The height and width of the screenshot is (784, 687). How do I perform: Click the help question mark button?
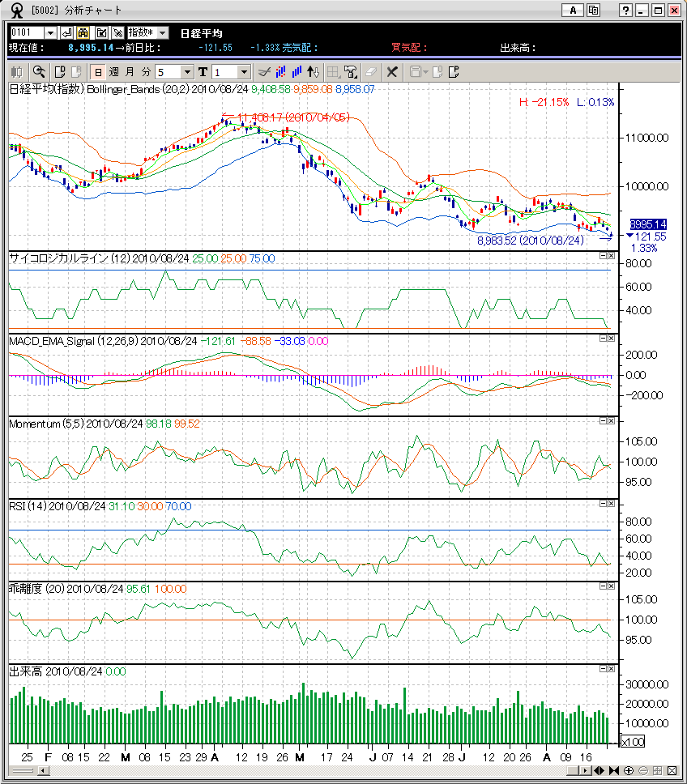click(x=626, y=11)
